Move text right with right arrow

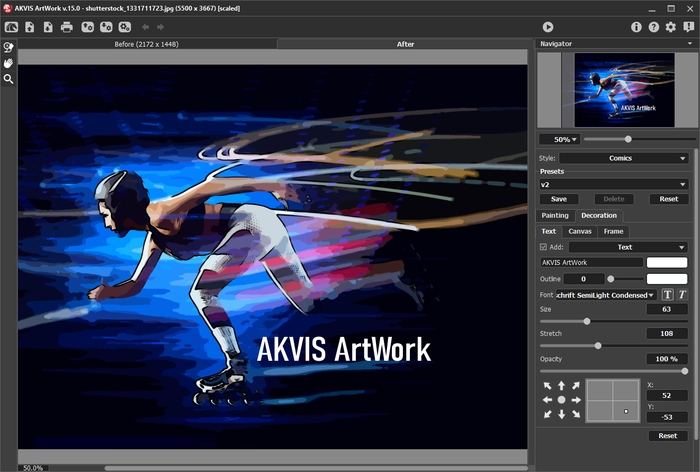[x=576, y=400]
